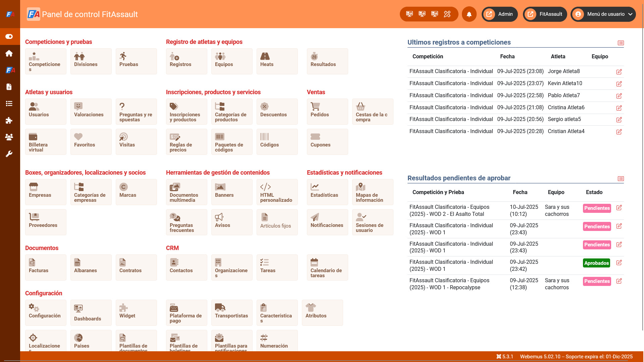
Task: Open the Descuentos tile
Action: (277, 112)
